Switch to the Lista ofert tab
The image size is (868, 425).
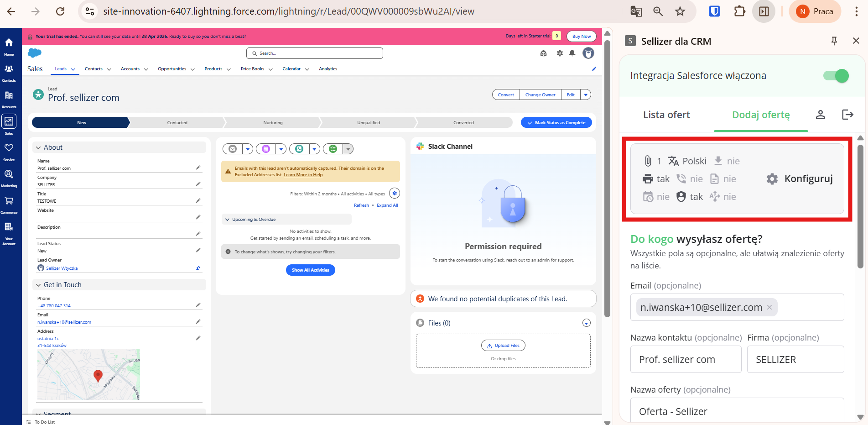point(666,115)
